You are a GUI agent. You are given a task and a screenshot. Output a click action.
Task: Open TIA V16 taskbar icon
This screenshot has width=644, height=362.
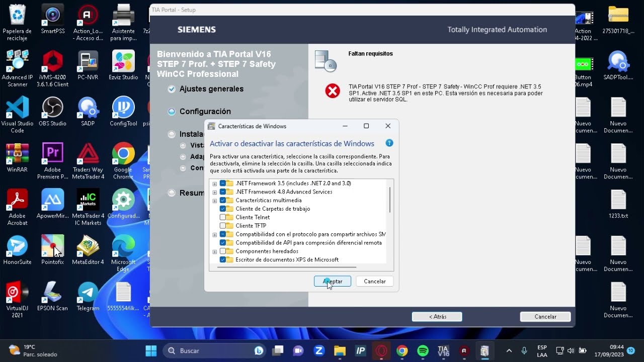(443, 350)
